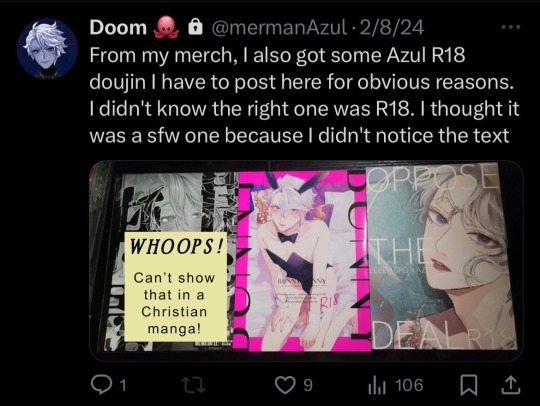Click the 2/8/24 post date
The width and height of the screenshot is (540, 406).
[x=391, y=27]
